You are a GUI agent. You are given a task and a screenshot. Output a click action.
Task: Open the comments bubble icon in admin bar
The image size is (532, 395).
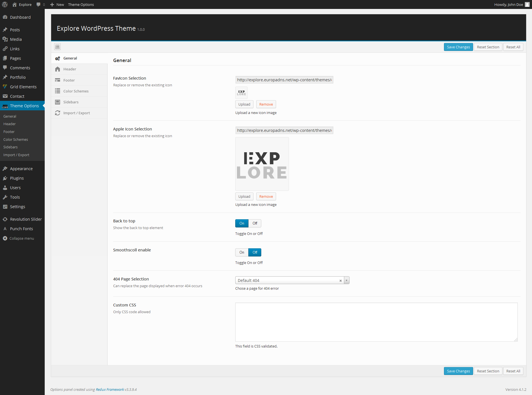point(39,4)
